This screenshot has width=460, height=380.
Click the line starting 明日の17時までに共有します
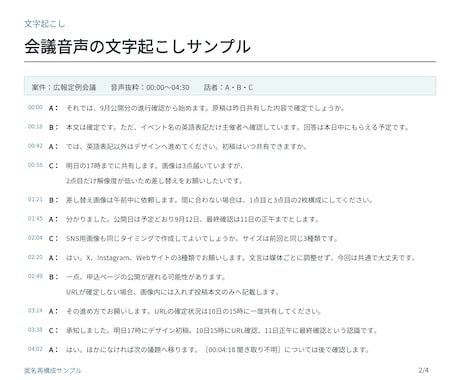coord(155,166)
